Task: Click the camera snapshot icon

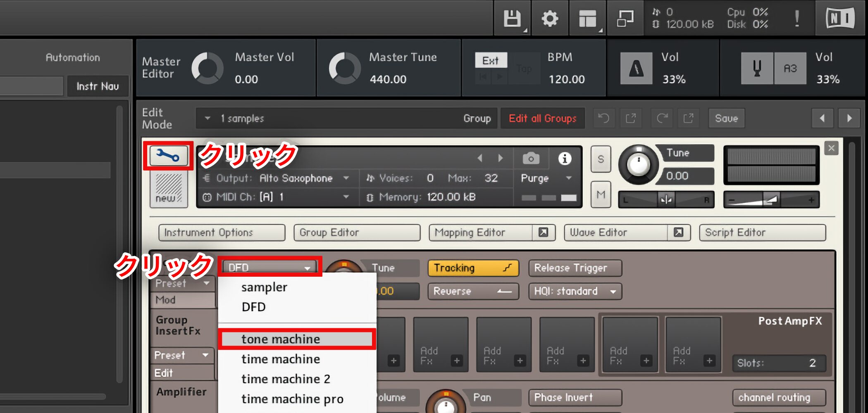Action: (531, 159)
